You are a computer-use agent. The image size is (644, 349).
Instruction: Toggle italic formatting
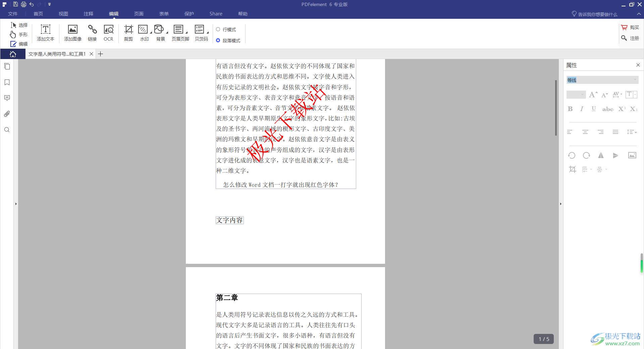(582, 109)
